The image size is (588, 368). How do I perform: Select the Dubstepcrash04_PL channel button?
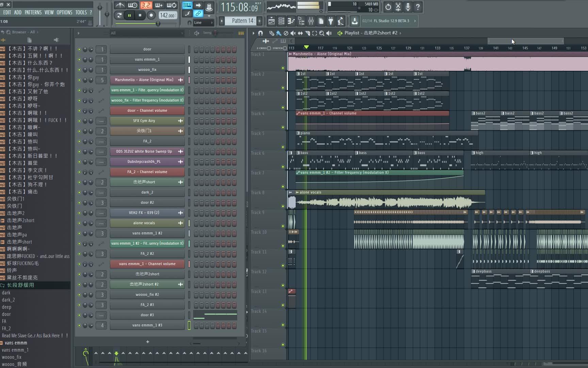click(147, 162)
